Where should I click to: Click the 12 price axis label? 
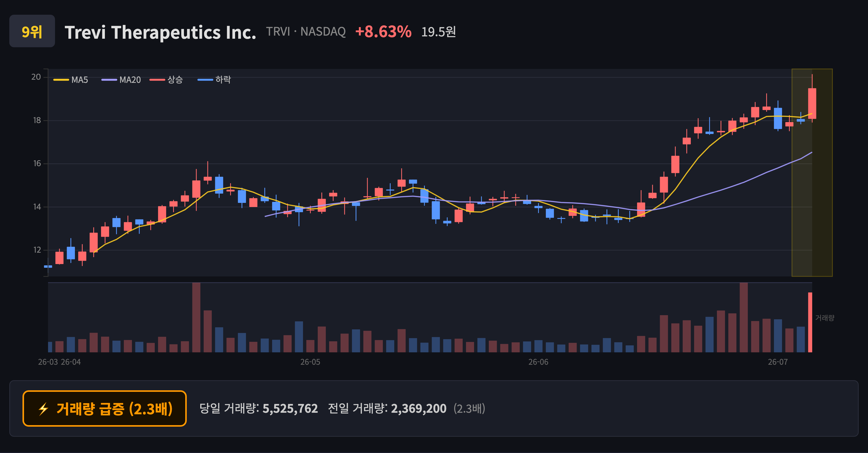[37, 250]
